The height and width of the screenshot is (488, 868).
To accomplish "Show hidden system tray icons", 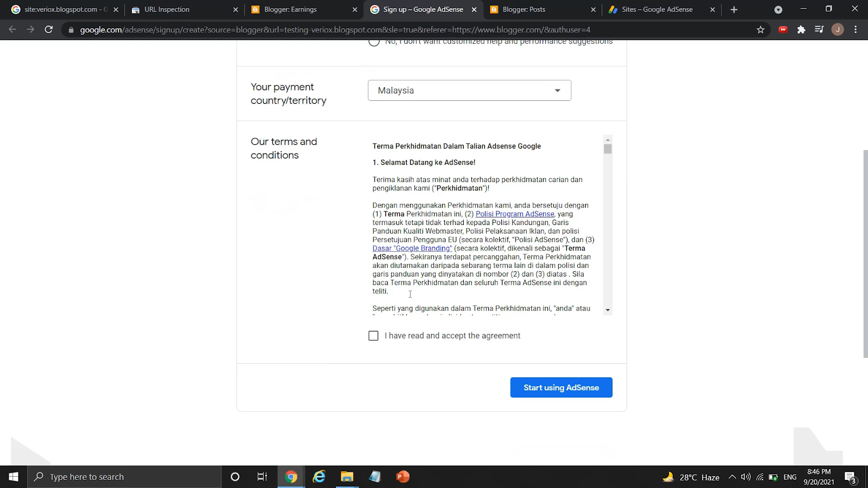I will click(732, 477).
